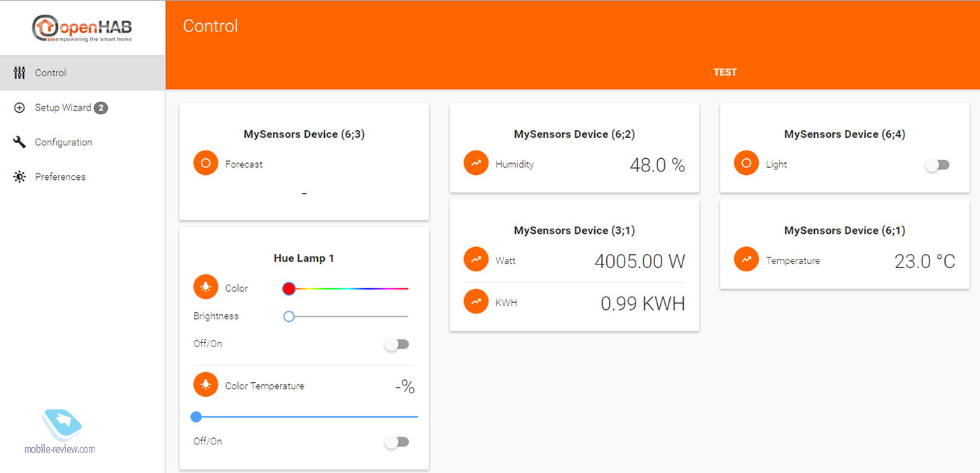Click the MySensors Device (6;3) title

304,134
